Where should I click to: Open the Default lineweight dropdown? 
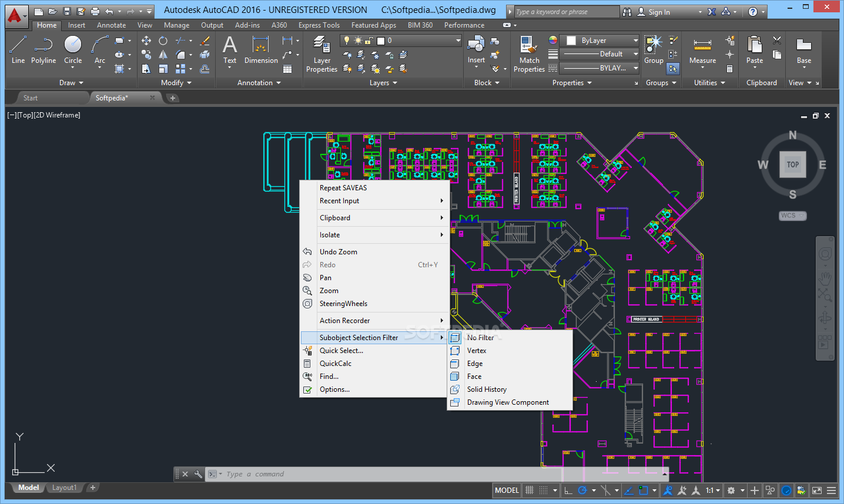point(599,54)
